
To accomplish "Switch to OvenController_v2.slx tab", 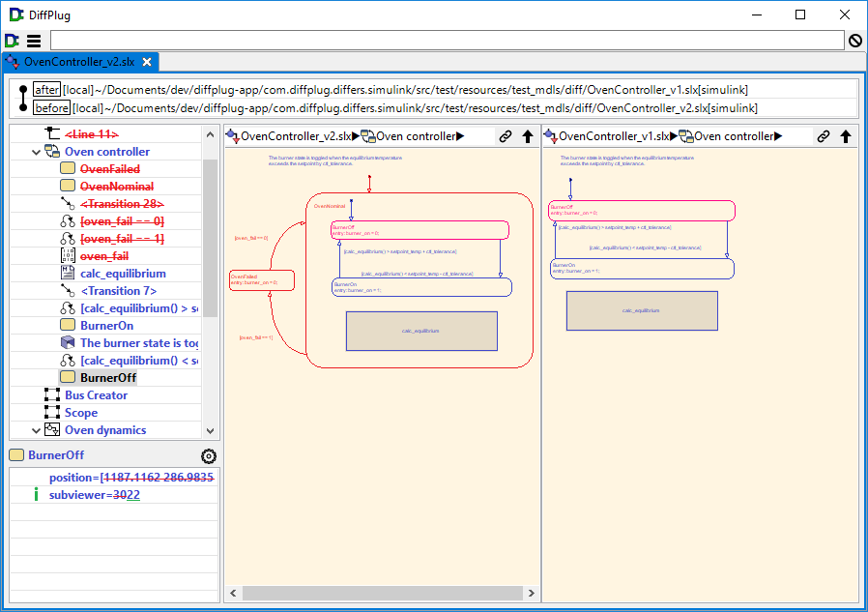I will click(79, 62).
